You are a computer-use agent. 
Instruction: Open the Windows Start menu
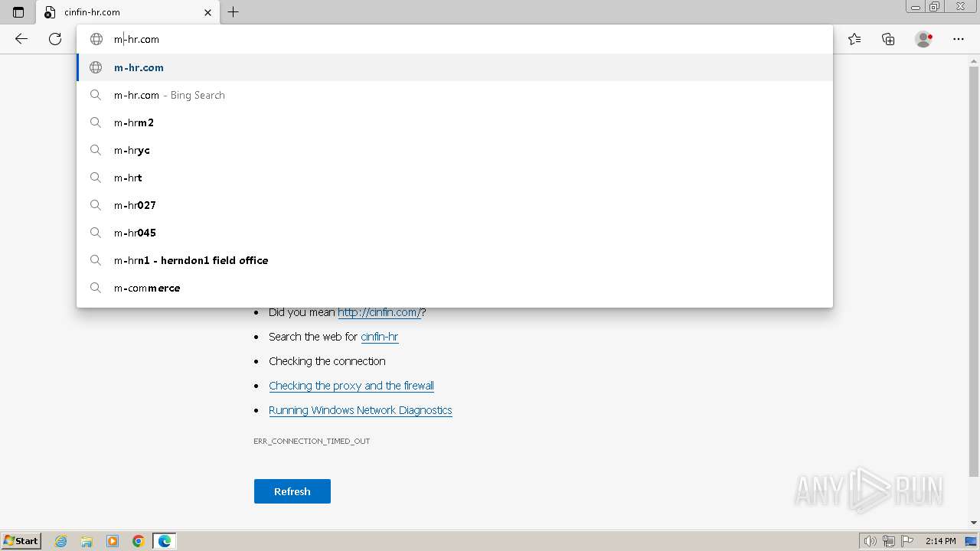[x=21, y=541]
